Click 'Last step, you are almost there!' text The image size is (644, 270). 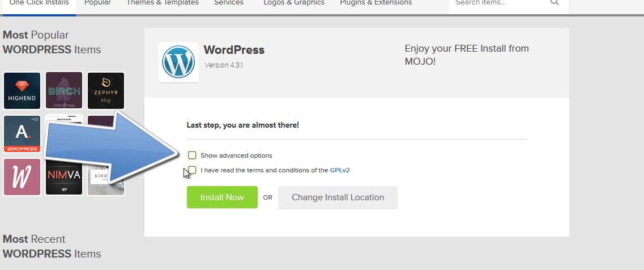(x=243, y=125)
